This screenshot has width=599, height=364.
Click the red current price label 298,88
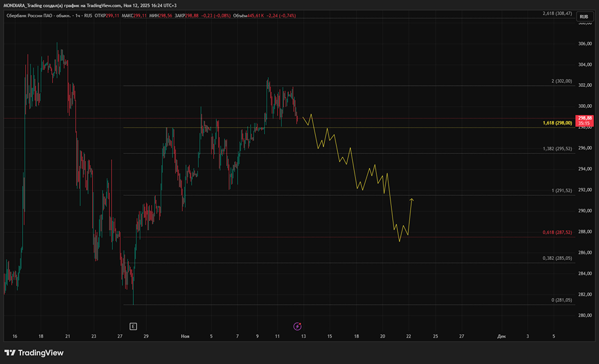(585, 120)
